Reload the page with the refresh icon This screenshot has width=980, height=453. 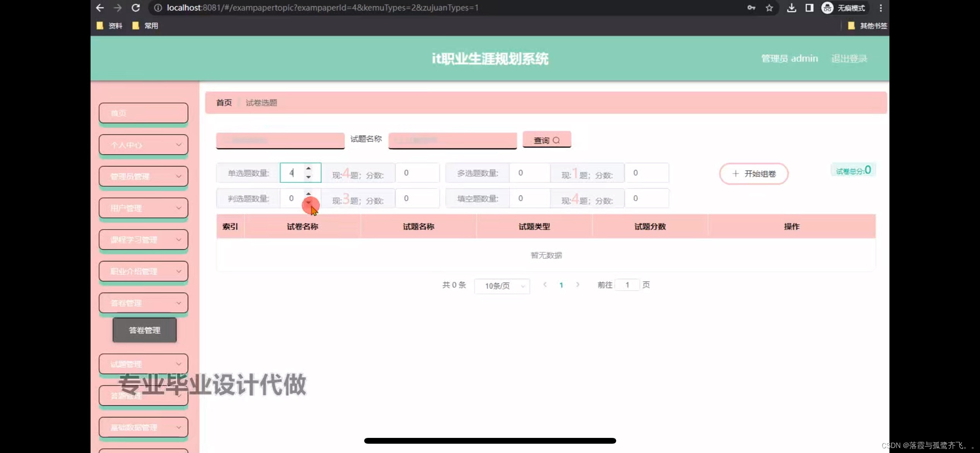click(135, 8)
